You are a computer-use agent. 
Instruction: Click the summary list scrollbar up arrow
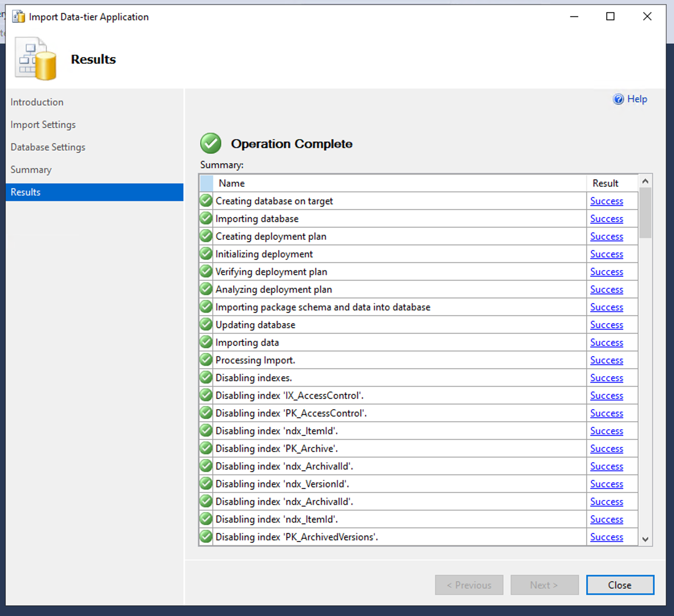[645, 181]
